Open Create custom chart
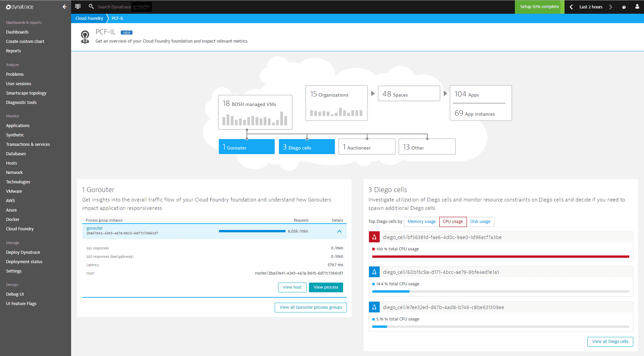This screenshot has width=644, height=356. point(25,41)
